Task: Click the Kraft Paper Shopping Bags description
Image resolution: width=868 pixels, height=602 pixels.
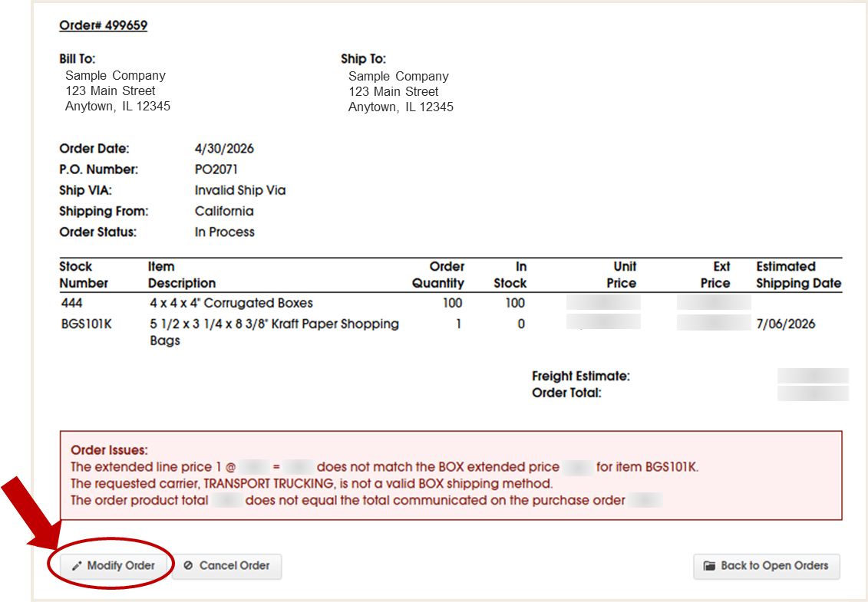Action: click(274, 332)
